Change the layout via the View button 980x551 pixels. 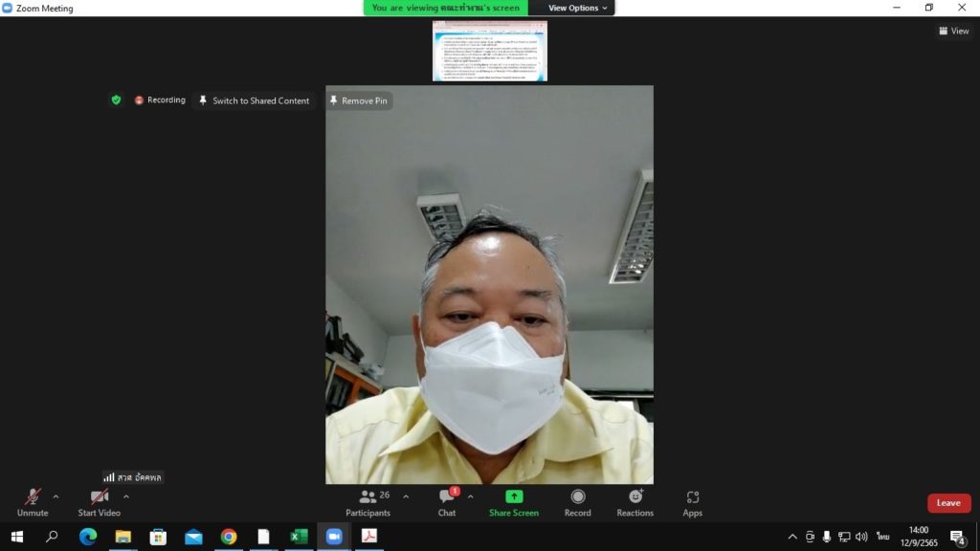tap(954, 31)
